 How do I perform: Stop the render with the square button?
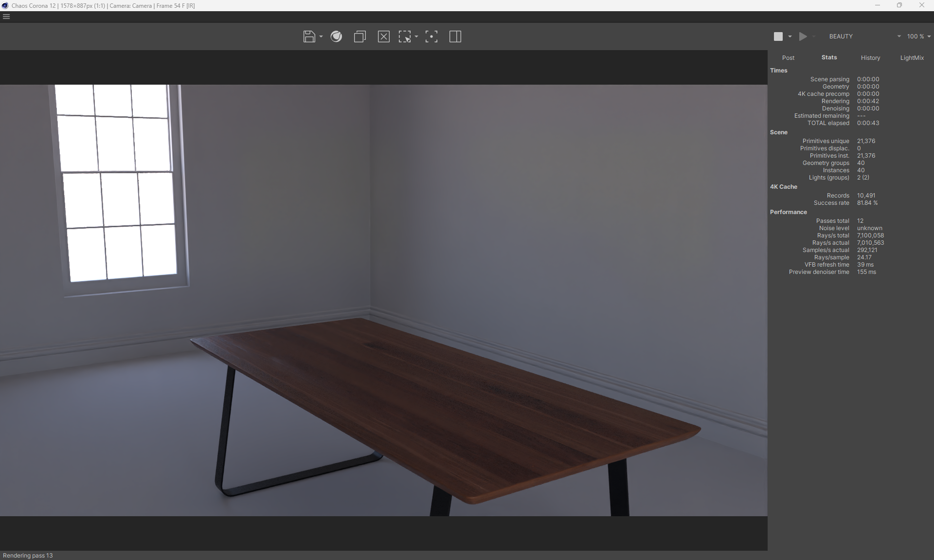tap(778, 36)
